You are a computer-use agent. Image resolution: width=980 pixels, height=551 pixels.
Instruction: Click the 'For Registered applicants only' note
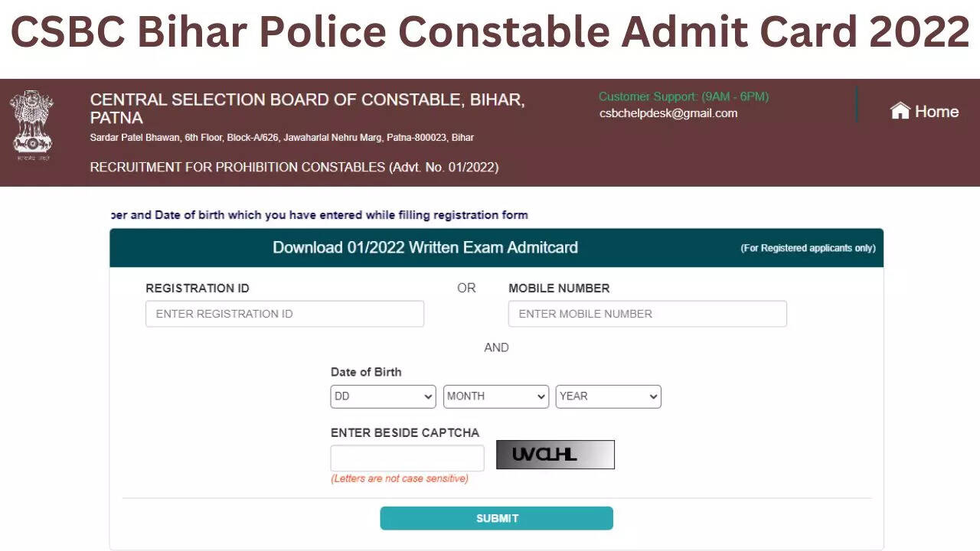(x=808, y=249)
